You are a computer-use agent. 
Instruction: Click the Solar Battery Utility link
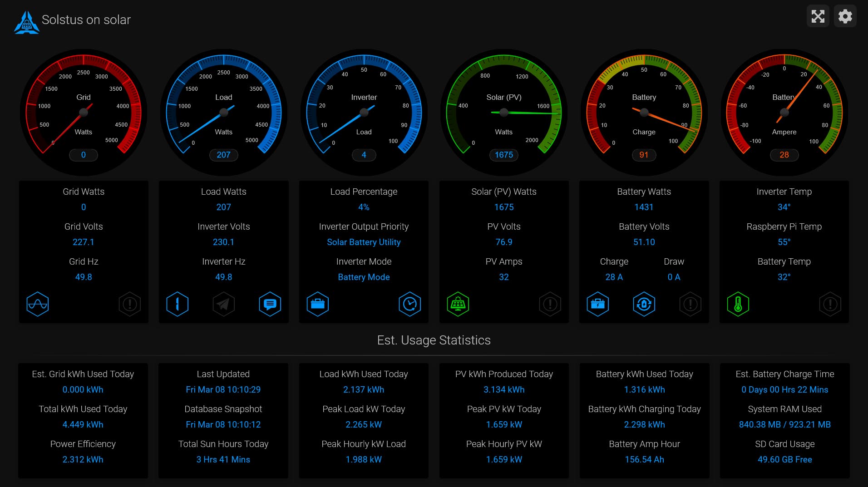point(363,242)
